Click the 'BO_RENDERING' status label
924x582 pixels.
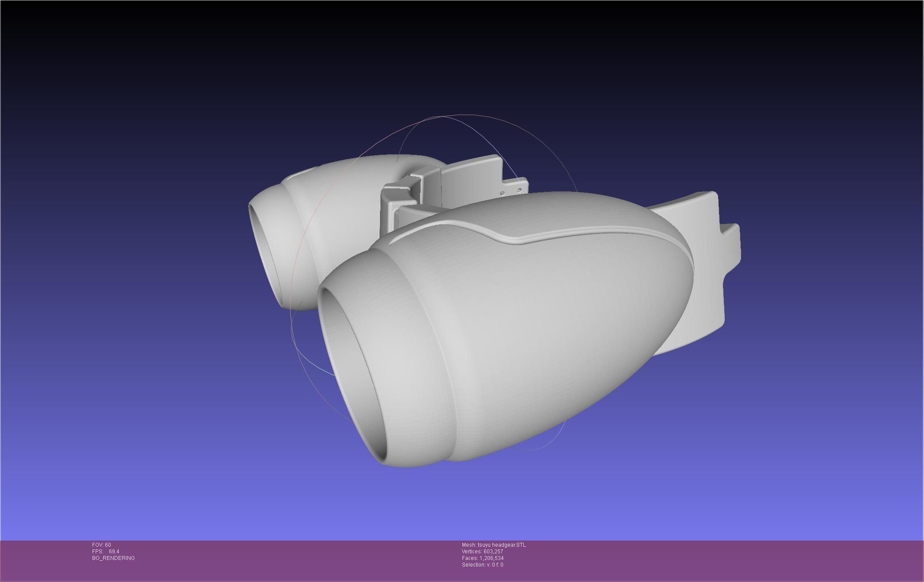tap(113, 558)
